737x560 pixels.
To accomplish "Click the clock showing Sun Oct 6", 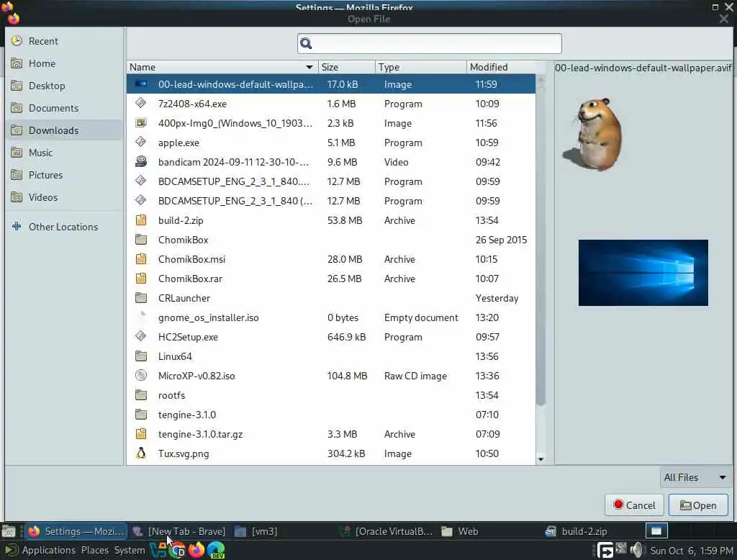I will point(692,551).
